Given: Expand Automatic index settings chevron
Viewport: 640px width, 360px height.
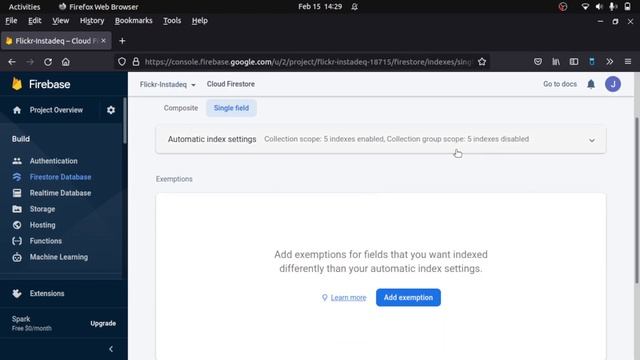Looking at the screenshot, I should (x=591, y=140).
